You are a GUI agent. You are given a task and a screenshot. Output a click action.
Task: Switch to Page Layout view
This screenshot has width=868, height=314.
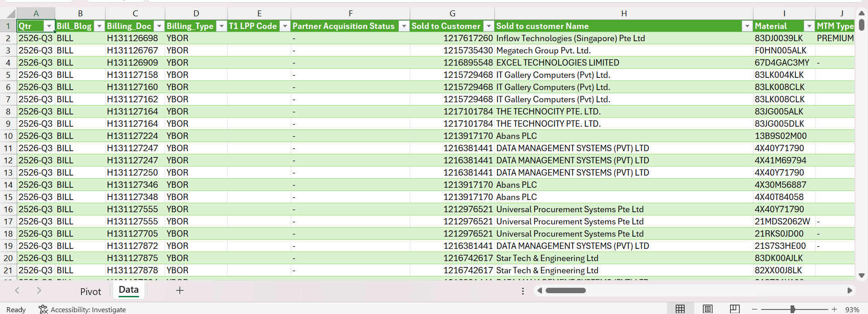pyautogui.click(x=708, y=309)
